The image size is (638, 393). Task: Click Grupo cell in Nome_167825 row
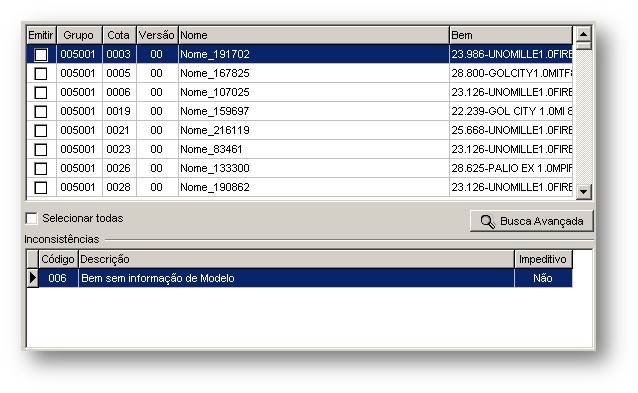79,73
